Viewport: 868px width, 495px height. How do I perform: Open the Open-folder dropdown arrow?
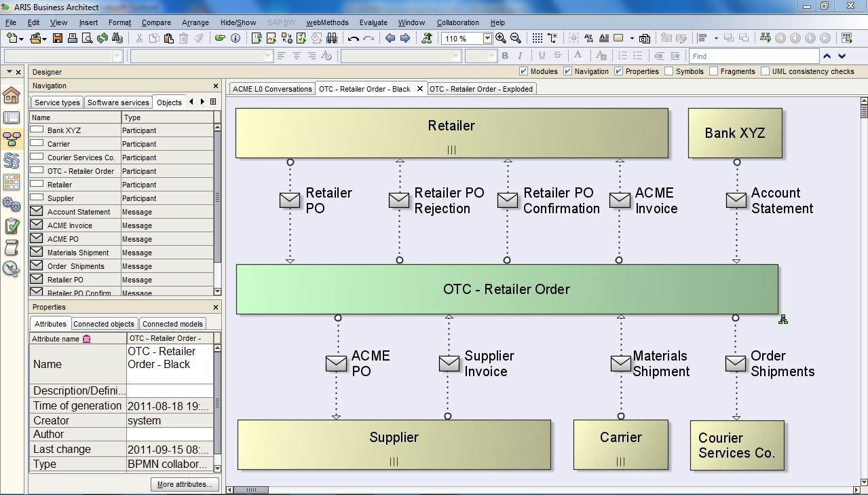click(44, 39)
